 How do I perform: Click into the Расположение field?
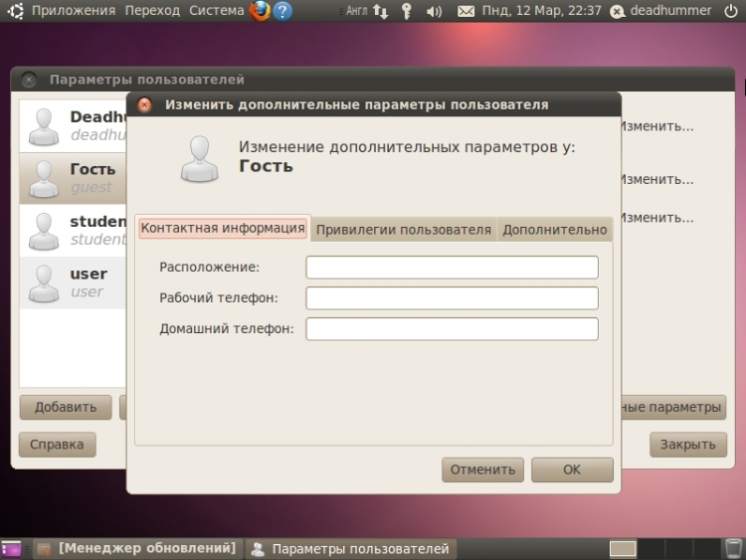[x=452, y=268]
